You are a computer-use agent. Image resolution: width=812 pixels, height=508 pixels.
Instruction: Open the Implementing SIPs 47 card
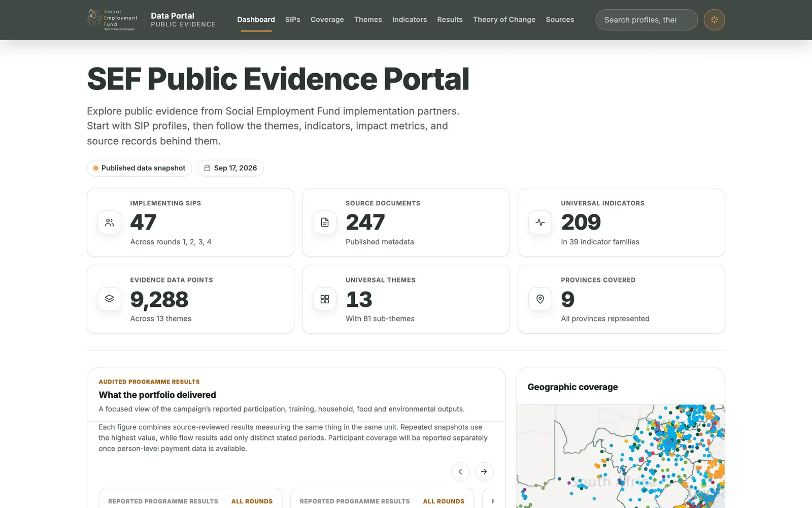pyautogui.click(x=190, y=223)
